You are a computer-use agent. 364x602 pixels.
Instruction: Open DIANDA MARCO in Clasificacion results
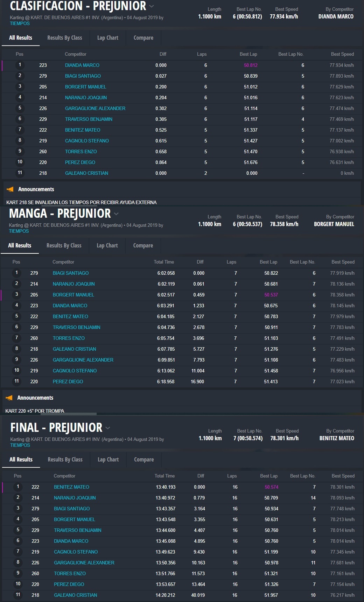coord(82,65)
